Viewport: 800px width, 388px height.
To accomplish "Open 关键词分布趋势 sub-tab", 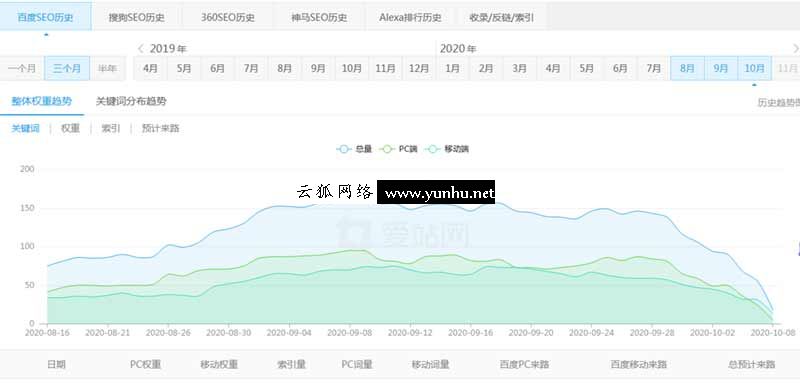I will coord(131,101).
